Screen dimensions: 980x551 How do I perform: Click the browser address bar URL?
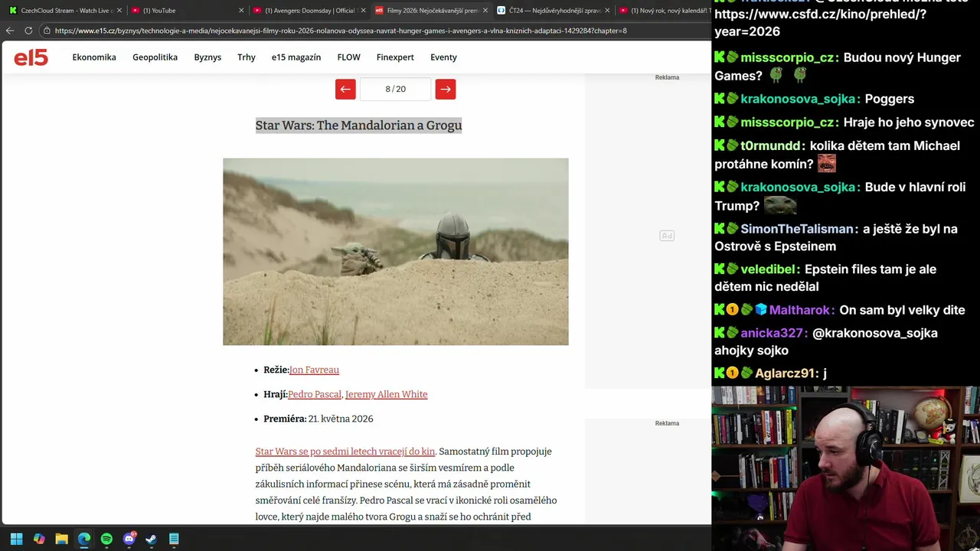(341, 31)
